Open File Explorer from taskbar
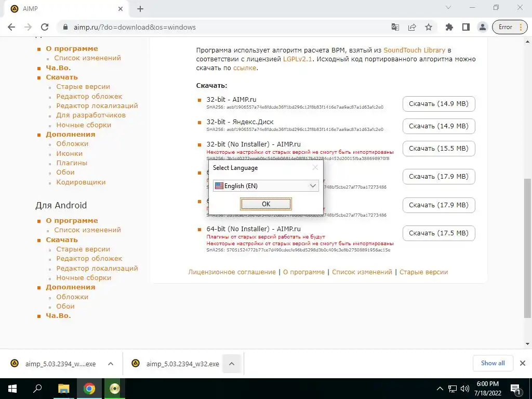 pyautogui.click(x=63, y=389)
